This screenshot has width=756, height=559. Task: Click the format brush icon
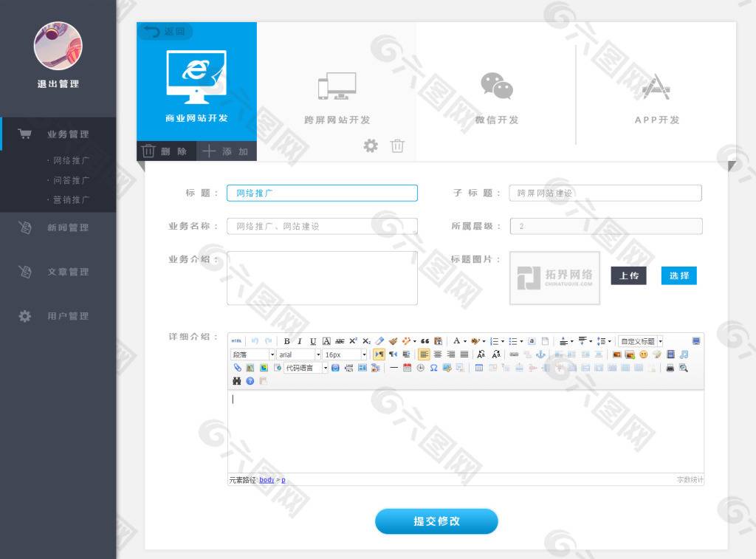click(393, 341)
